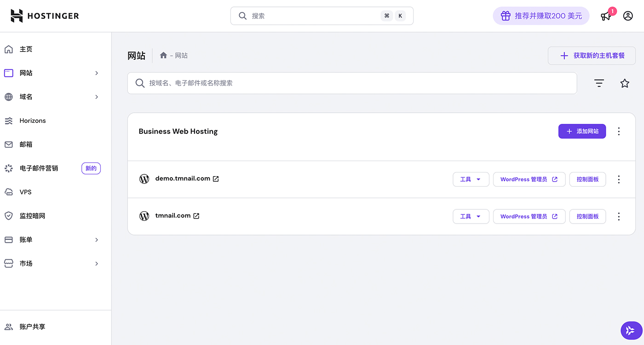Click the 网站 browser window icon in sidebar
The width and height of the screenshot is (644, 345).
point(8,73)
